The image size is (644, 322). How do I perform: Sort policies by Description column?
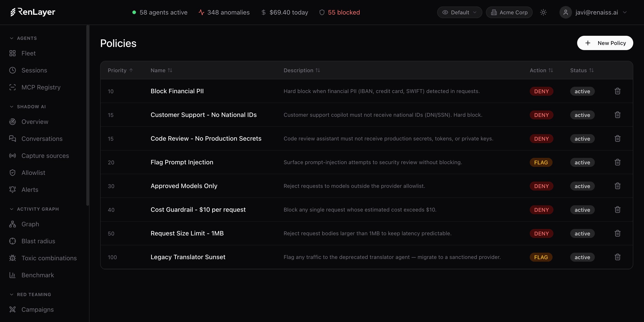coord(302,70)
